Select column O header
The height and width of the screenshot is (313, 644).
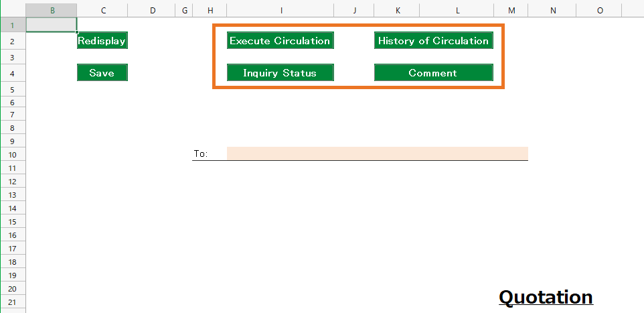[x=599, y=10]
